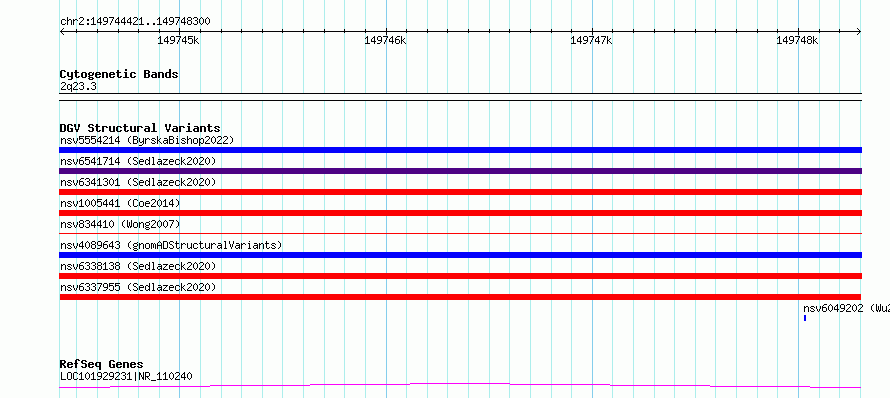This screenshot has height=398, width=890.
Task: Click the red bar of nsv1005441
Action: click(x=460, y=213)
